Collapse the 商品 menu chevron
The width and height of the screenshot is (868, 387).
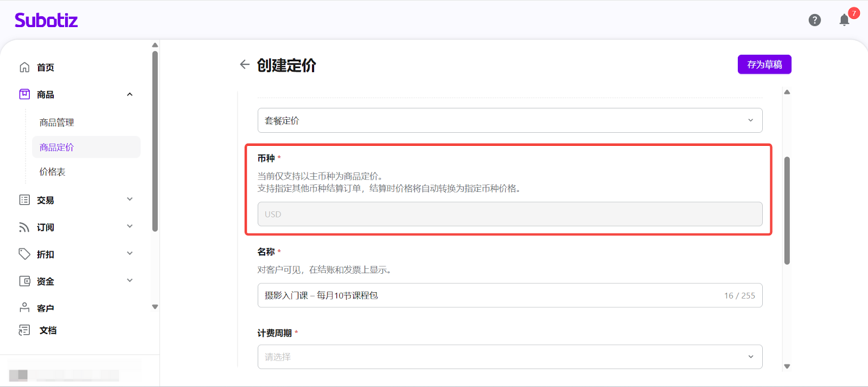coord(130,94)
